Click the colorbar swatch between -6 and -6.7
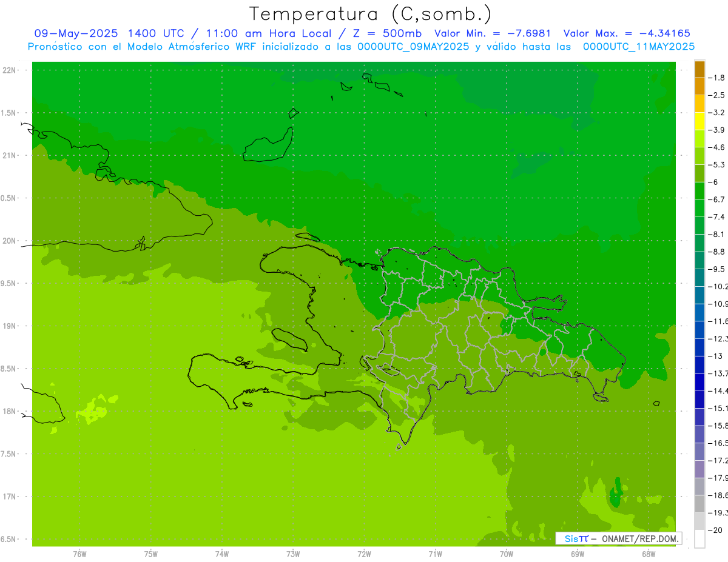728x562 pixels. click(x=700, y=191)
